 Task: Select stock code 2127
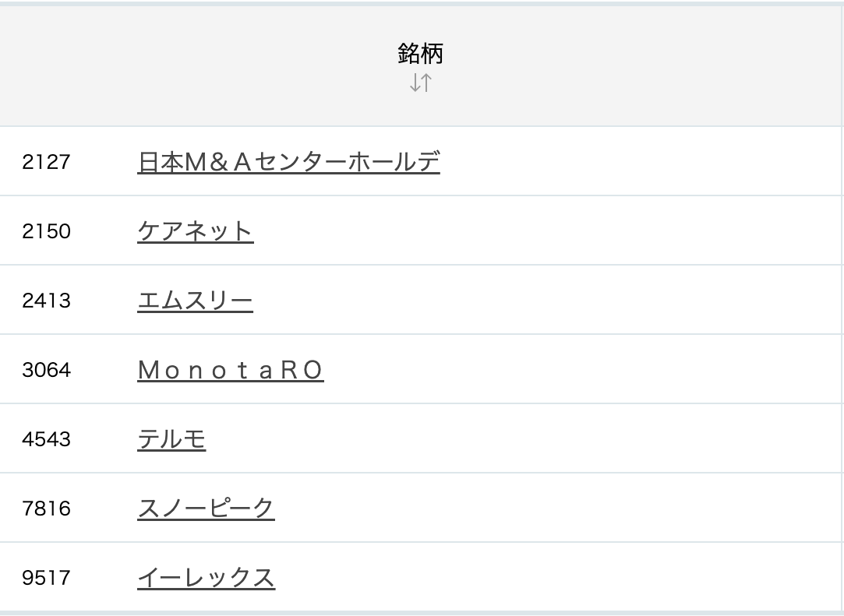pyautogui.click(x=46, y=162)
